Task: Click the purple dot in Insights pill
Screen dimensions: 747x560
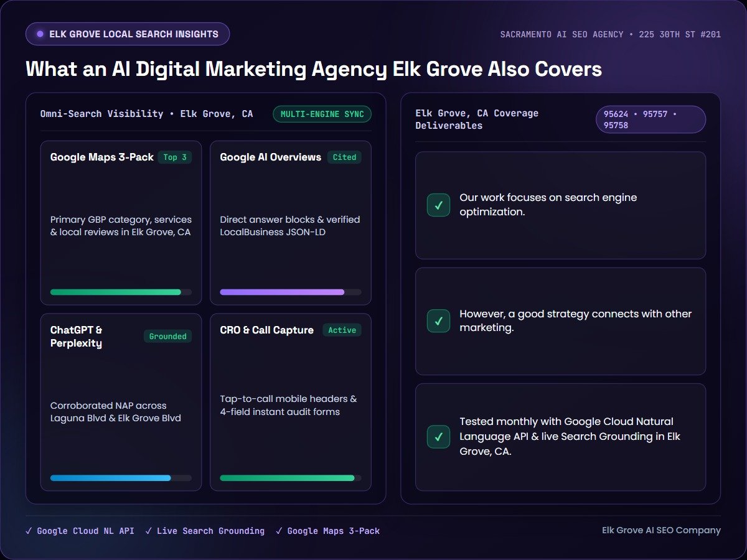Action: coord(40,34)
